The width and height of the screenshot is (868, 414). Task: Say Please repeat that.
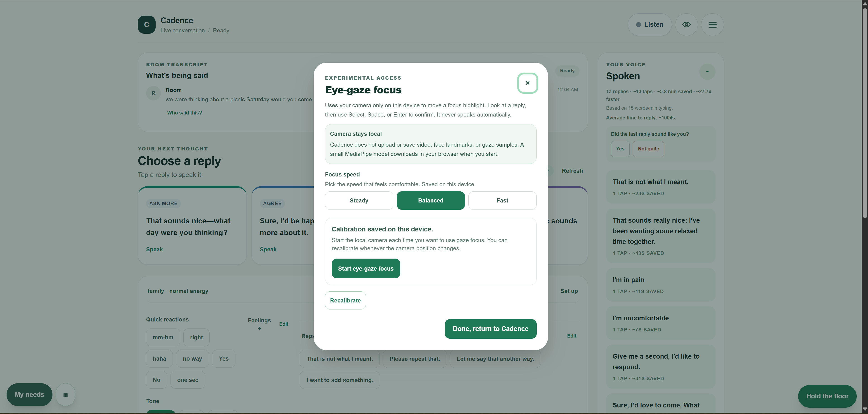click(x=415, y=359)
